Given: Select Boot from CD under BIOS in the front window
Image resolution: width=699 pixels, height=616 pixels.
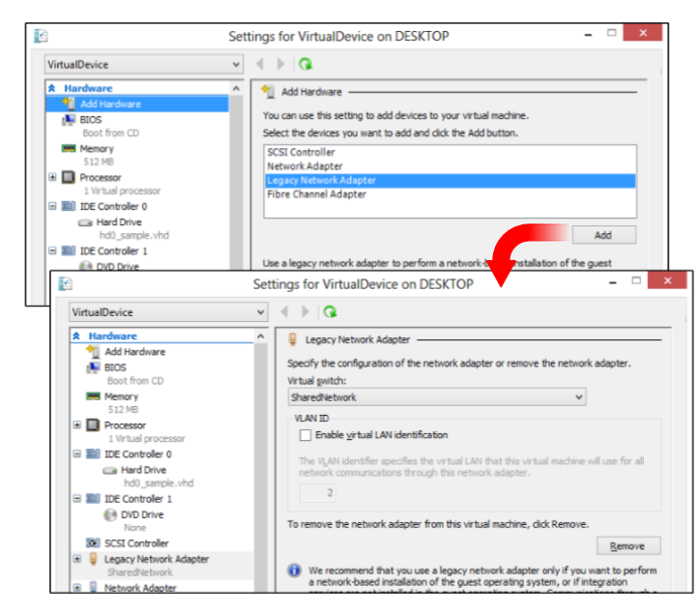Looking at the screenshot, I should [135, 381].
